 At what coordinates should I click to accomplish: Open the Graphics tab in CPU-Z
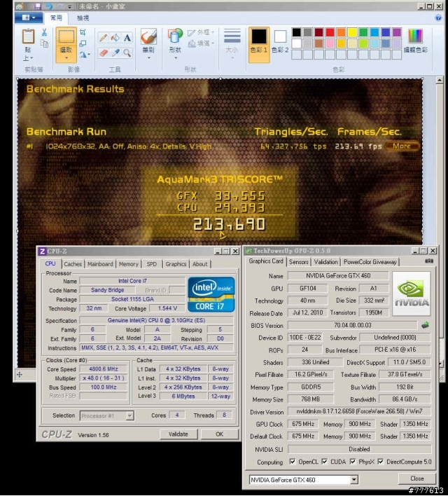click(176, 264)
